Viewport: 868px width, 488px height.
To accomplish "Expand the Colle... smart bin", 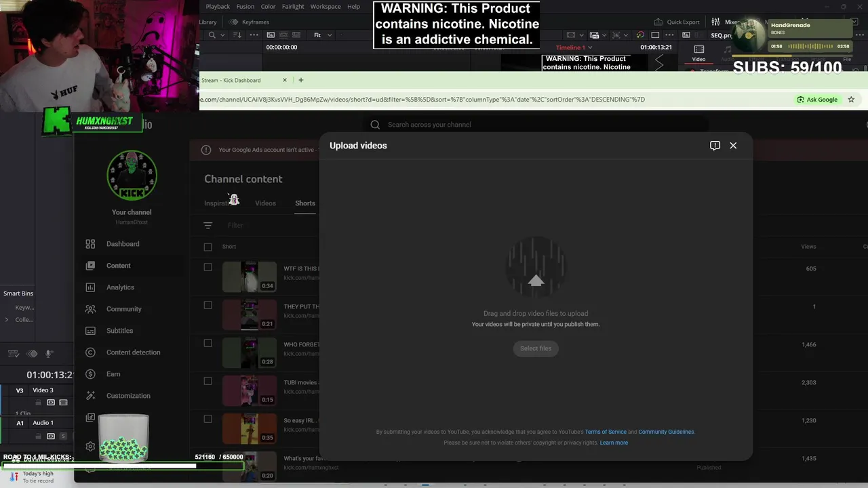I will [7, 319].
